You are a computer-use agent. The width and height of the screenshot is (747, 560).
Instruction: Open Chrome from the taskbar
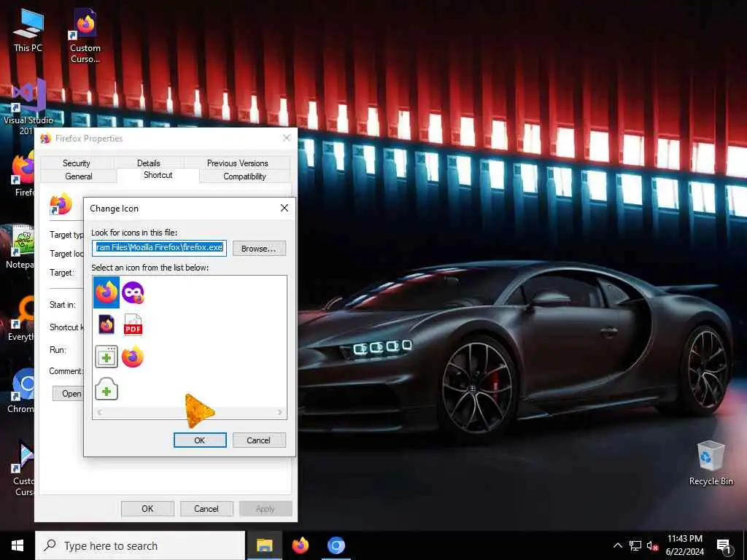(x=336, y=545)
